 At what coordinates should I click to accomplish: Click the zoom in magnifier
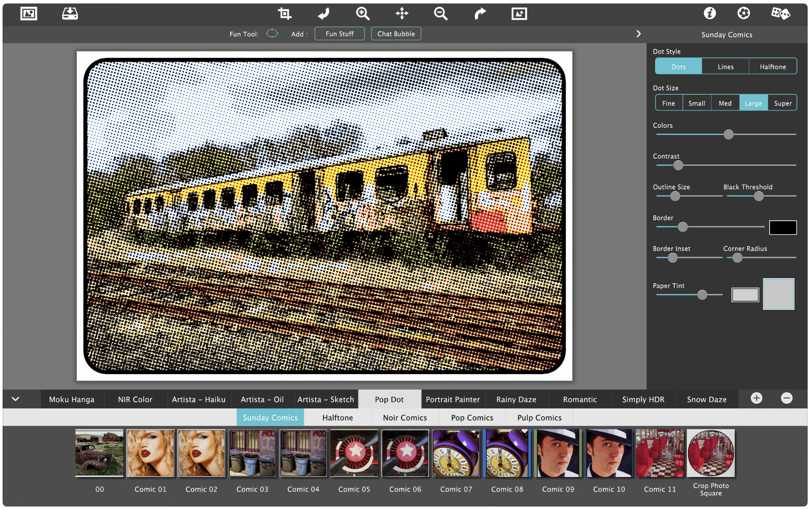click(x=363, y=14)
